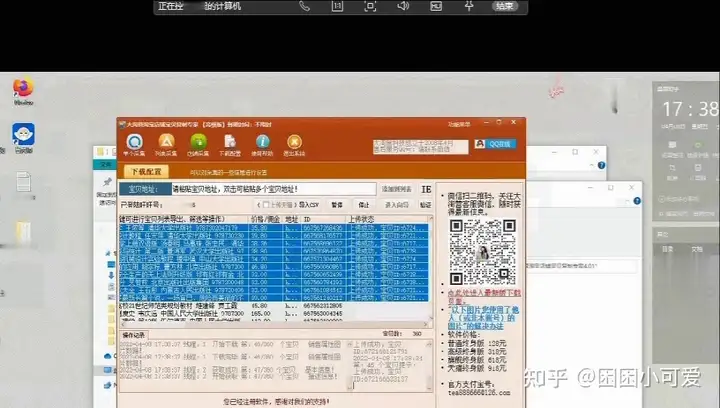Screen dimensions: 720x408
Task: Toggle the speaker sound icon in remote bar
Action: pos(403,6)
